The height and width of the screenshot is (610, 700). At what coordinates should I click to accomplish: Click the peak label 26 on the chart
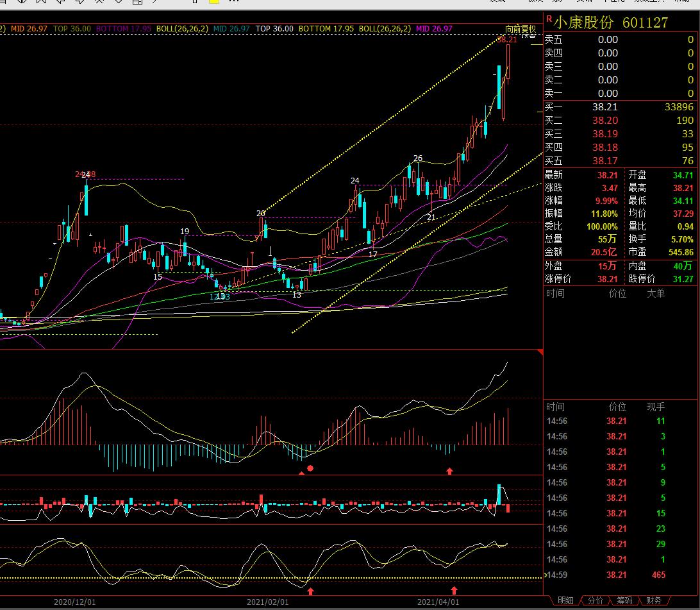[x=418, y=158]
